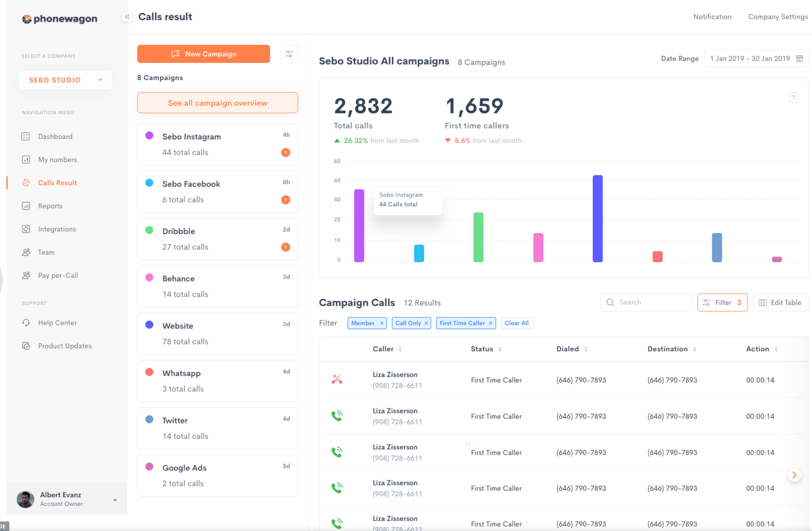Click the phonewagon logo
Screen dimensions: 812x531
60,19
